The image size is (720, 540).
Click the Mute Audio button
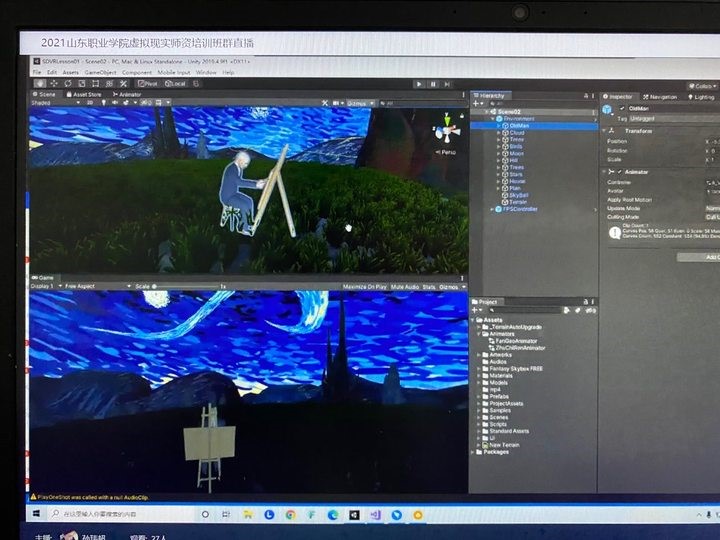point(405,286)
